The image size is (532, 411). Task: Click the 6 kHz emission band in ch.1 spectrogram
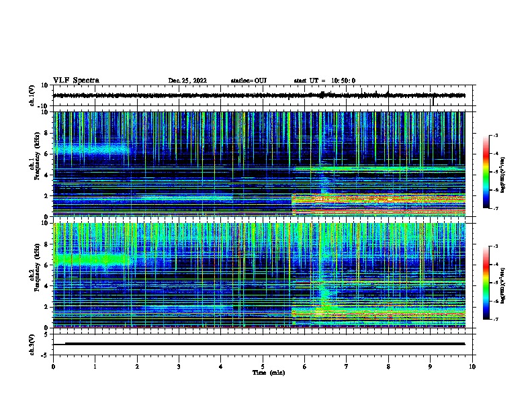tap(91, 149)
